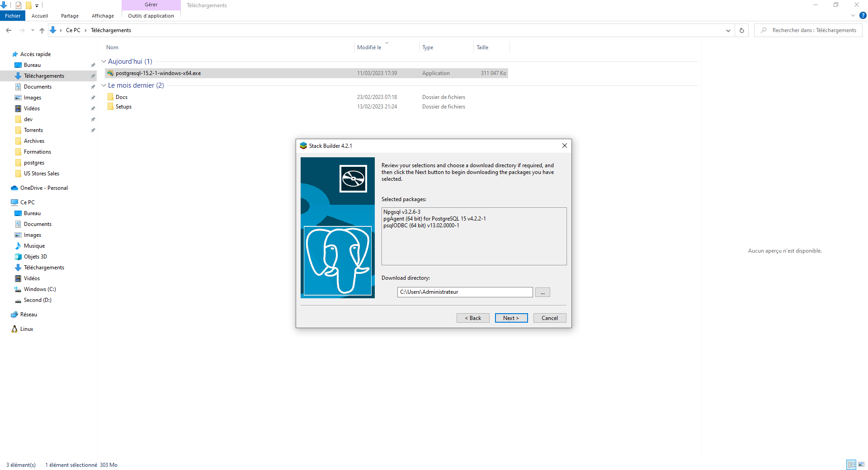This screenshot has width=868, height=470.
Task: Switch to details view layout icon
Action: pyautogui.click(x=851, y=465)
